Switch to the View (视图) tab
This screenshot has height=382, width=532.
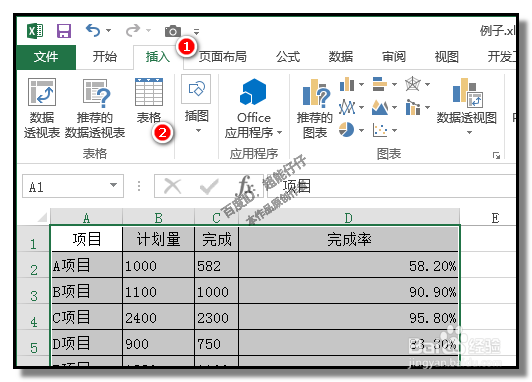[446, 57]
